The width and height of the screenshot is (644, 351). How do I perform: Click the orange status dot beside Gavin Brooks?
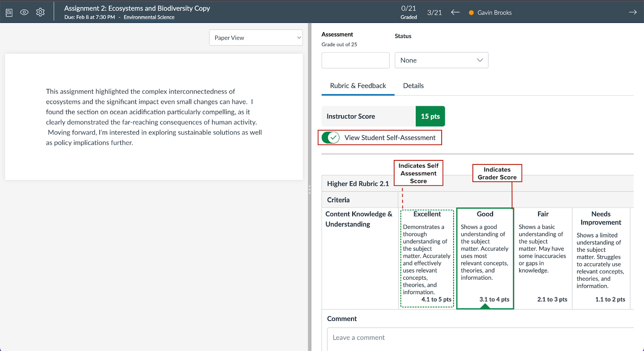[x=471, y=12]
